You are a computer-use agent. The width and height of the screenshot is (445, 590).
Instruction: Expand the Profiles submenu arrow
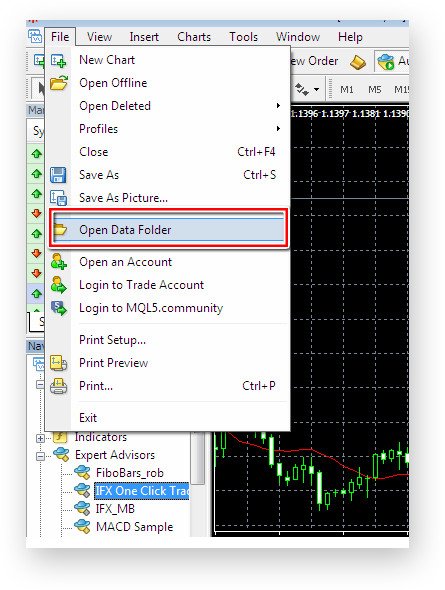coord(278,129)
